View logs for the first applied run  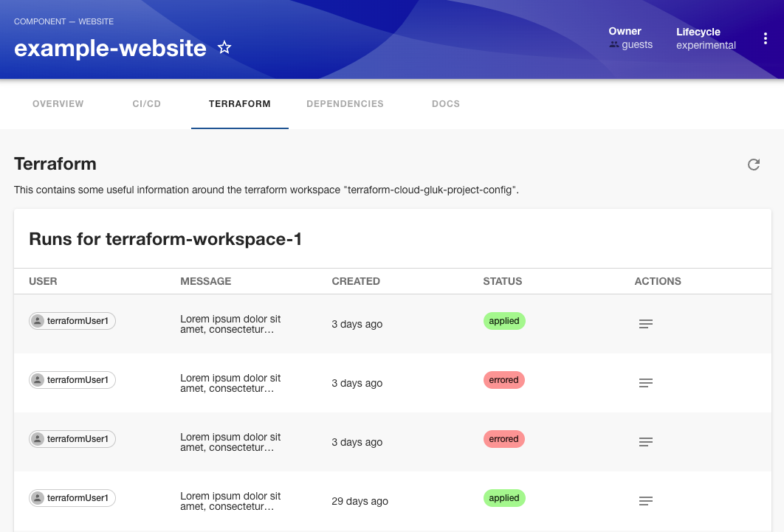[x=645, y=324]
